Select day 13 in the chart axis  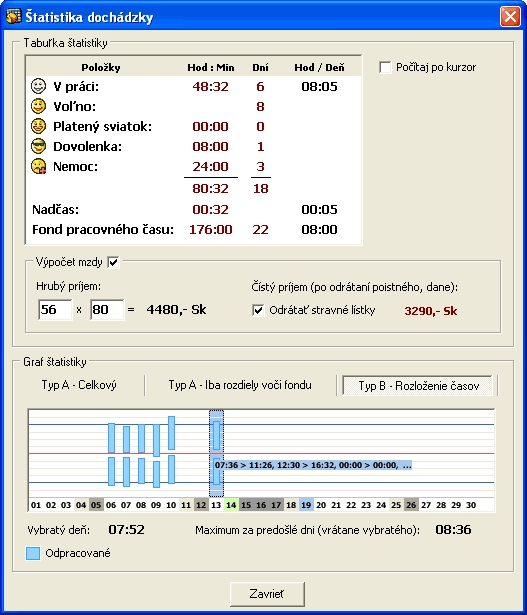pyautogui.click(x=216, y=505)
